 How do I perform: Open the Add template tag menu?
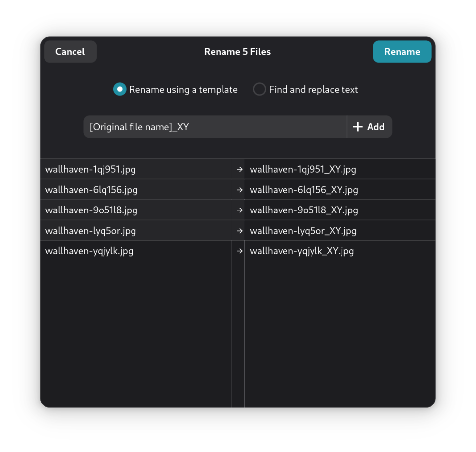369,127
